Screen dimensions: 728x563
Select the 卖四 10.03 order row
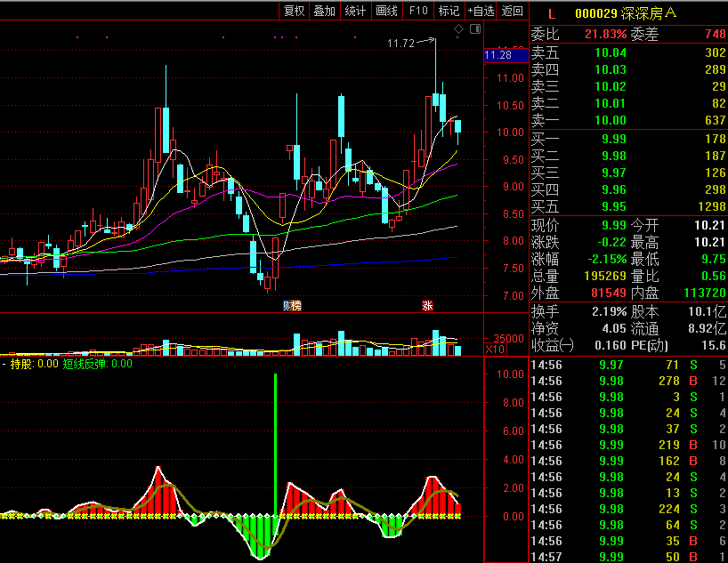pos(628,69)
